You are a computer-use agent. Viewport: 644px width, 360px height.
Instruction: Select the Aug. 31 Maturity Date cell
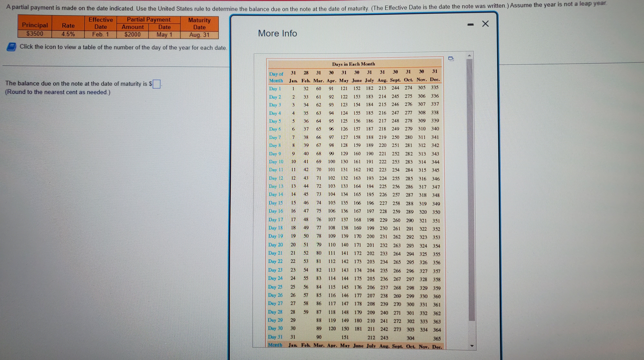pyautogui.click(x=199, y=35)
